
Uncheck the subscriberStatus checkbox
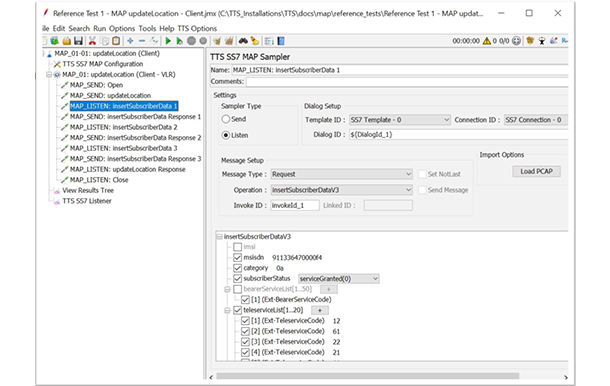[237, 278]
